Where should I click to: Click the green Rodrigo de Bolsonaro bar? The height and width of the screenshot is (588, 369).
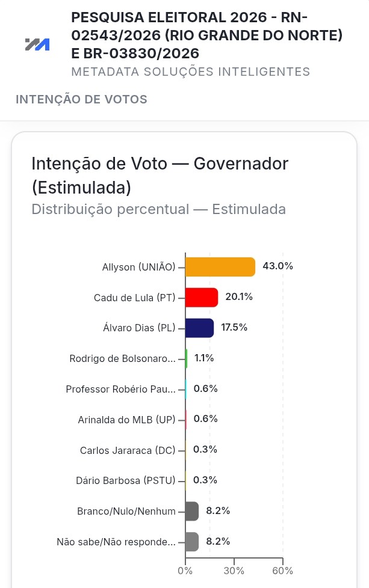pyautogui.click(x=186, y=358)
